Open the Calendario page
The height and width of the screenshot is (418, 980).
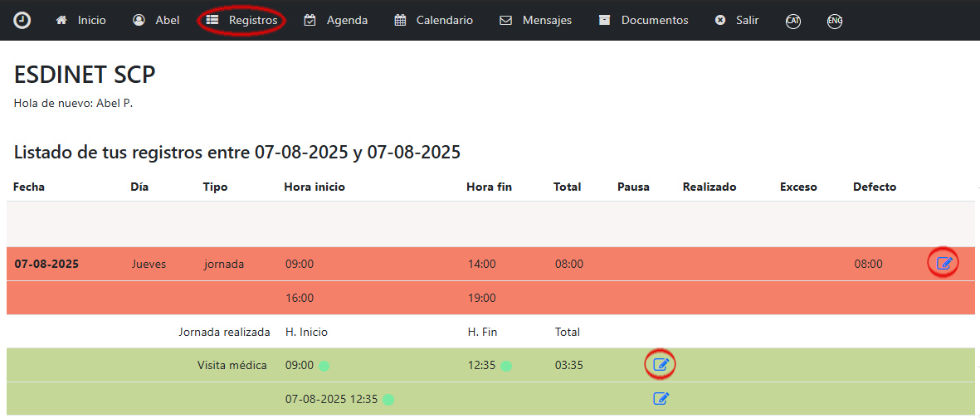click(434, 20)
